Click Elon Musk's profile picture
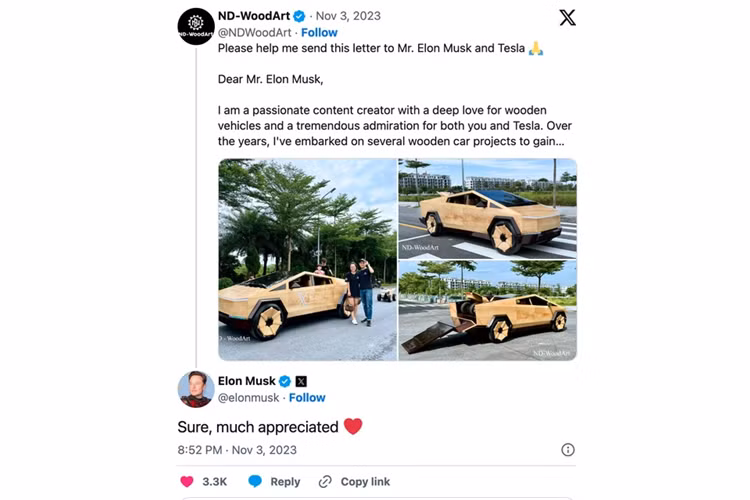The height and width of the screenshot is (500, 750). pyautogui.click(x=196, y=389)
